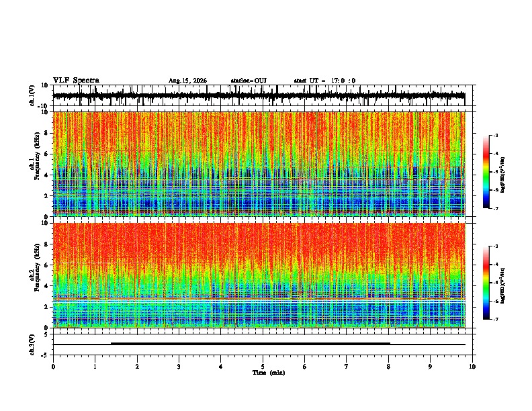Click the ch.2 color bar log(PSD) units label

click(503, 285)
